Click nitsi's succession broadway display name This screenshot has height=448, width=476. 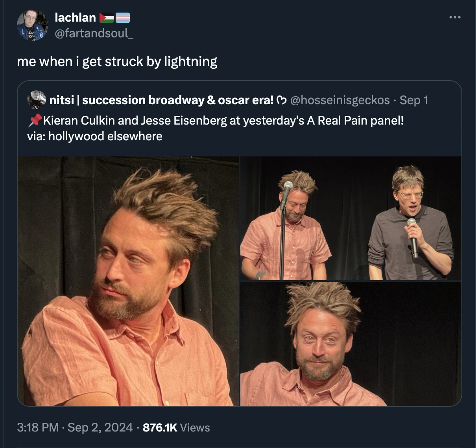(161, 100)
